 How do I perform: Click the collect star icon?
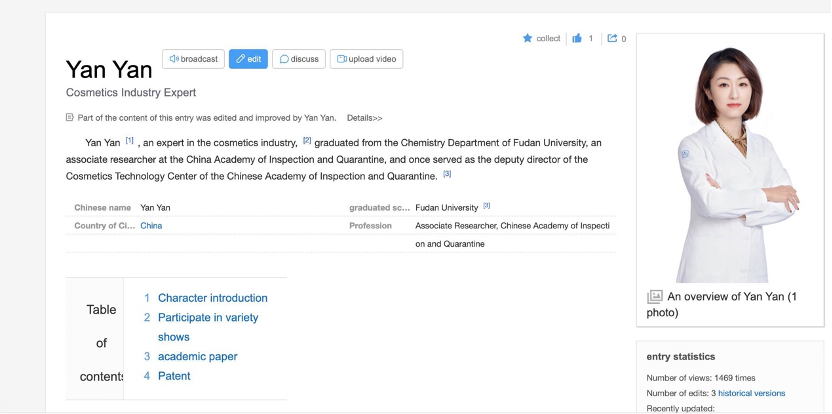(528, 39)
